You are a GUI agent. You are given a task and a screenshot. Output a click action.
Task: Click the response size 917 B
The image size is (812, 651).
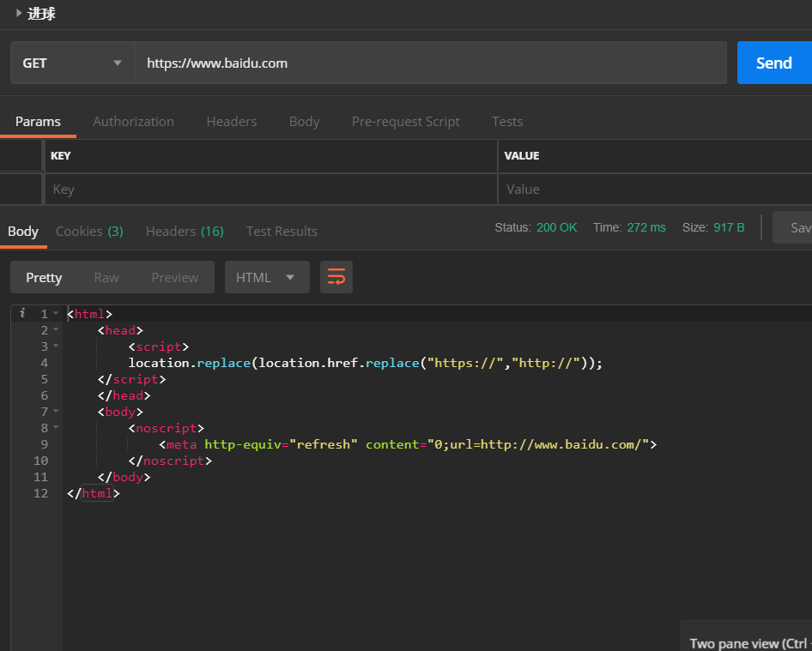point(729,227)
